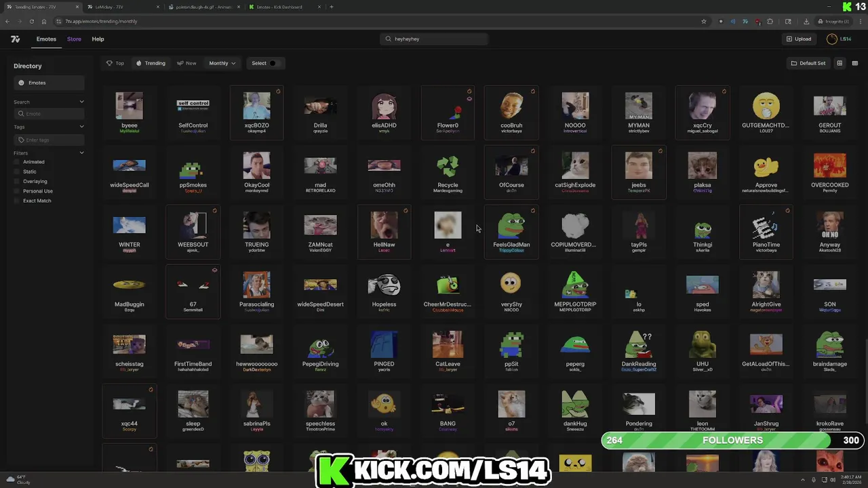This screenshot has height=488, width=868.
Task: Open the Thinkgi emote
Action: (703, 232)
